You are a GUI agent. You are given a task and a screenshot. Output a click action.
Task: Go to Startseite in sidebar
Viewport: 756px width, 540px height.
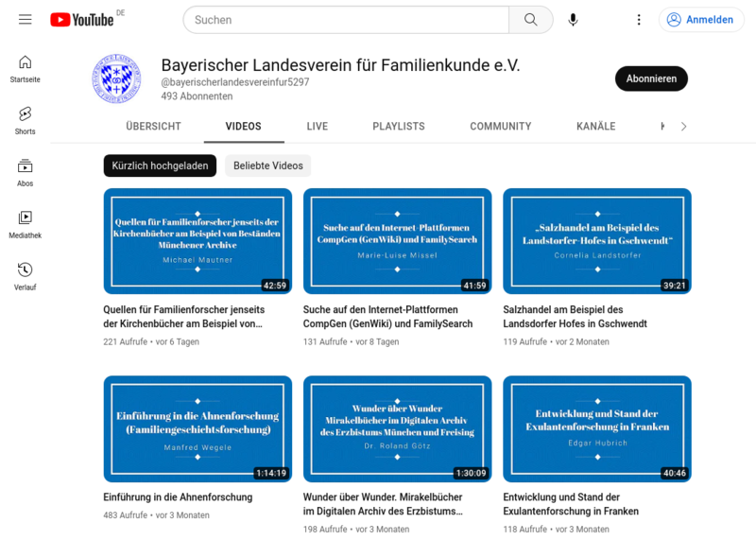coord(26,69)
